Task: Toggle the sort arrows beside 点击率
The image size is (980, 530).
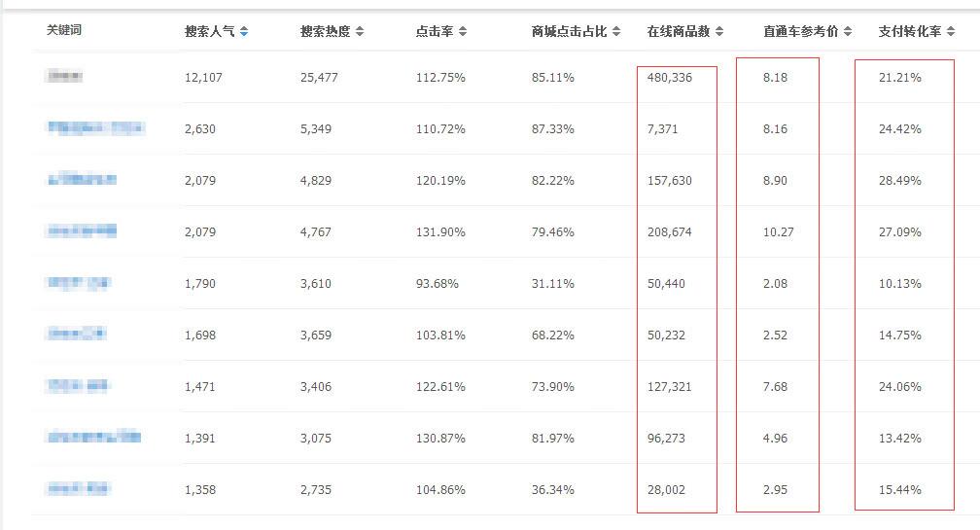Action: (x=462, y=32)
